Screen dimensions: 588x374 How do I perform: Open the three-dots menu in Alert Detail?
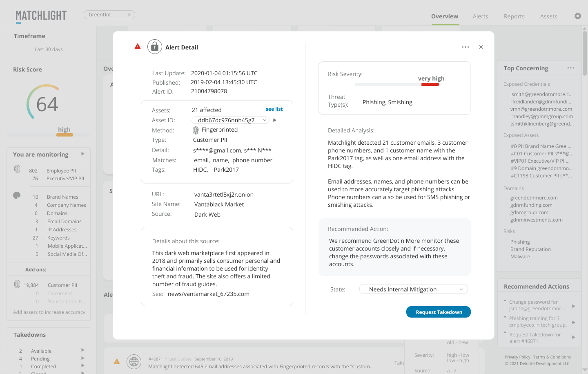[x=465, y=47]
